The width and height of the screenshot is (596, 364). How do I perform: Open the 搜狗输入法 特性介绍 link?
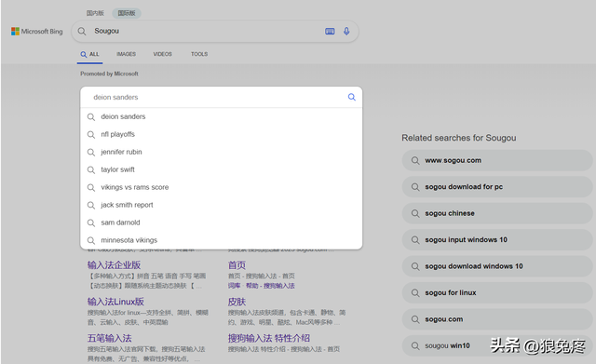pos(269,339)
